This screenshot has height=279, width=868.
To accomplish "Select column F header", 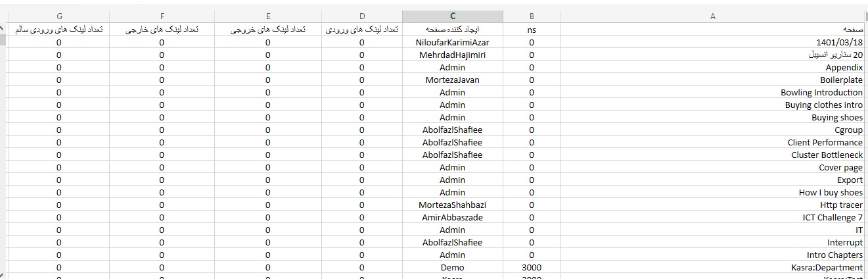I will click(162, 16).
